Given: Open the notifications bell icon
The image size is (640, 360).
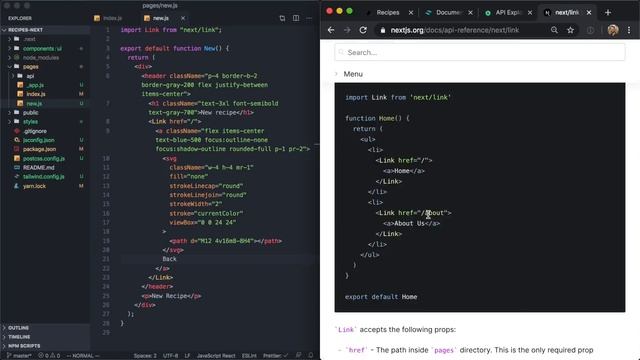Looking at the screenshot, I should 311,356.
